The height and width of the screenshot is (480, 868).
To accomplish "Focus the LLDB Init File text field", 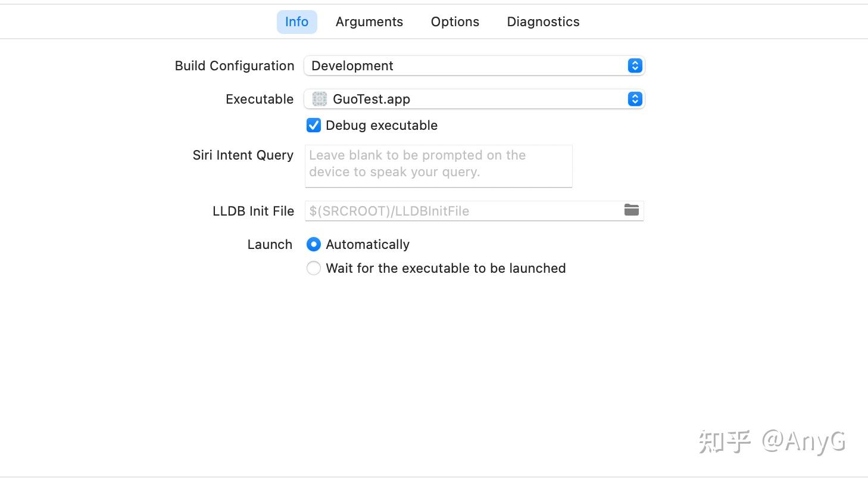I will pos(461,211).
